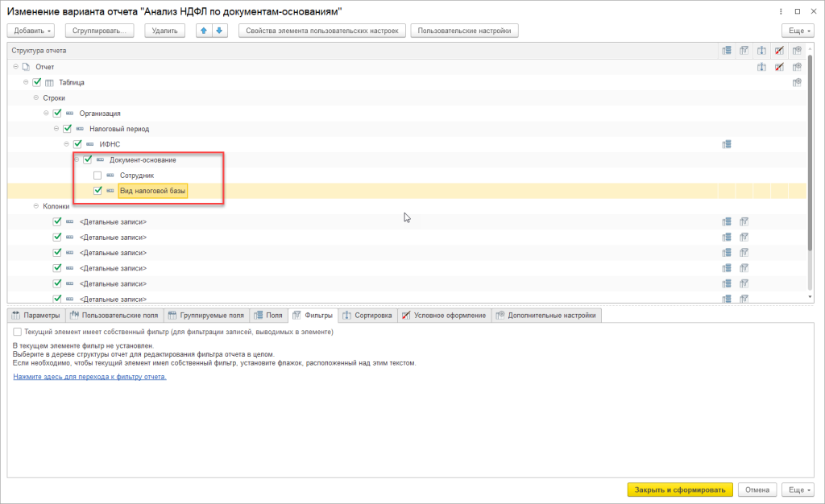The width and height of the screenshot is (825, 504).
Task: Open the Поля tab
Action: (x=268, y=316)
